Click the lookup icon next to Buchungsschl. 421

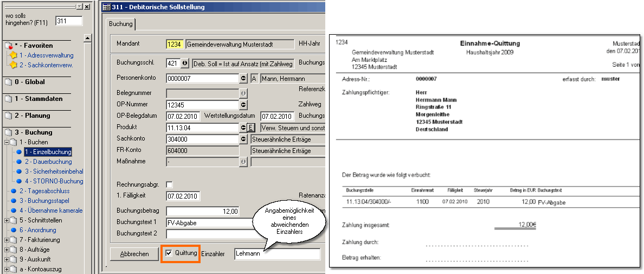185,63
